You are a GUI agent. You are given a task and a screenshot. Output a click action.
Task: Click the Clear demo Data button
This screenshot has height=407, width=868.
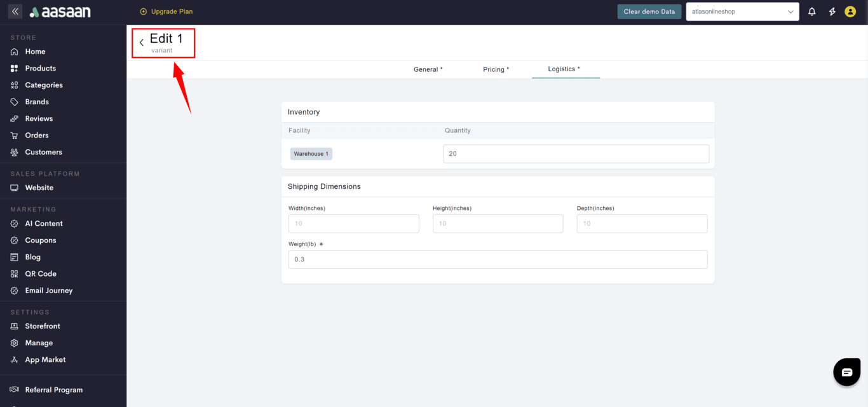point(649,11)
